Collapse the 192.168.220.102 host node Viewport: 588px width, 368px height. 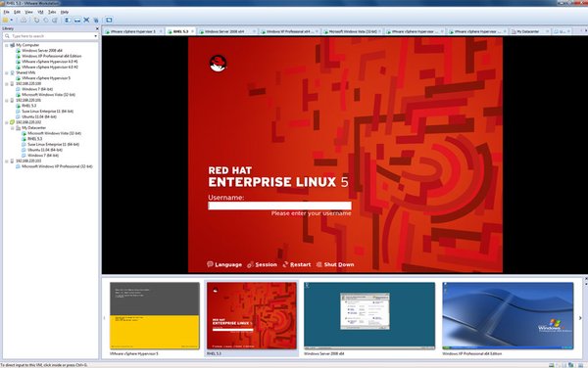(x=7, y=122)
